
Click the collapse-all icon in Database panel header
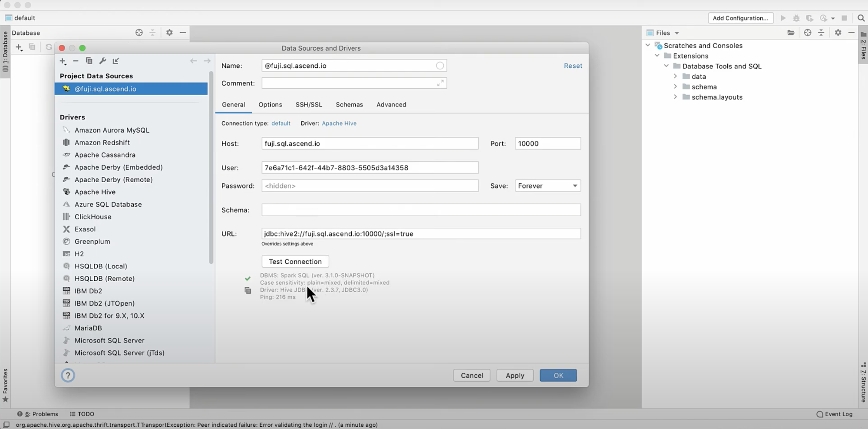coord(152,33)
